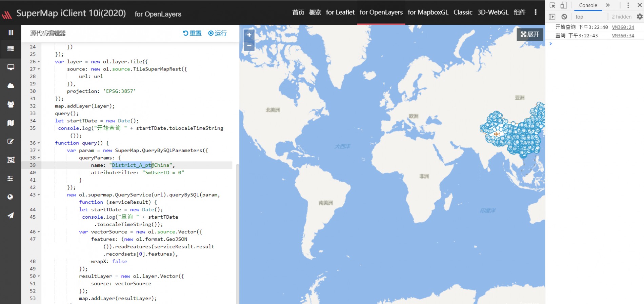Select the sliders icon in sidebar
644x304 pixels.
point(11,179)
